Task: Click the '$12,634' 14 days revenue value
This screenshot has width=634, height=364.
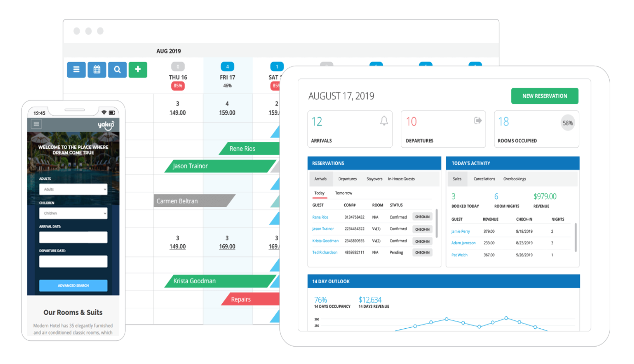Action: (370, 300)
